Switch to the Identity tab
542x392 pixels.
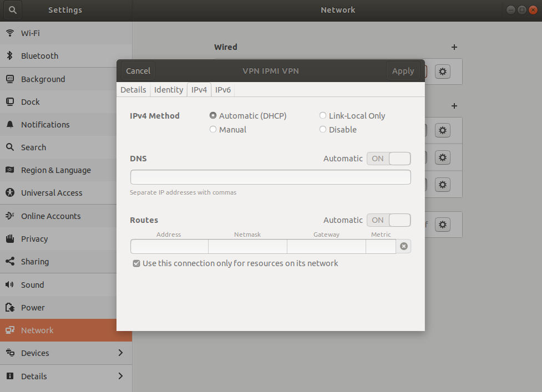pyautogui.click(x=169, y=90)
